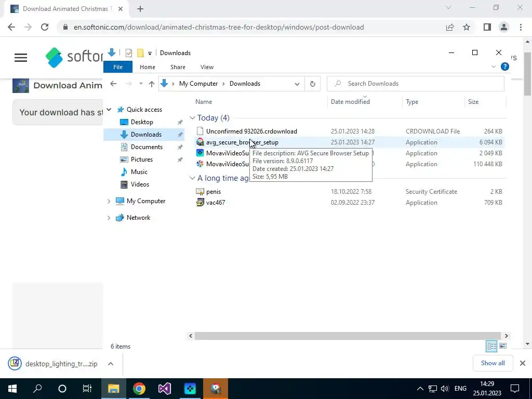This screenshot has width=532, height=399.
Task: Toggle Chrome side panel
Action: pos(487,27)
